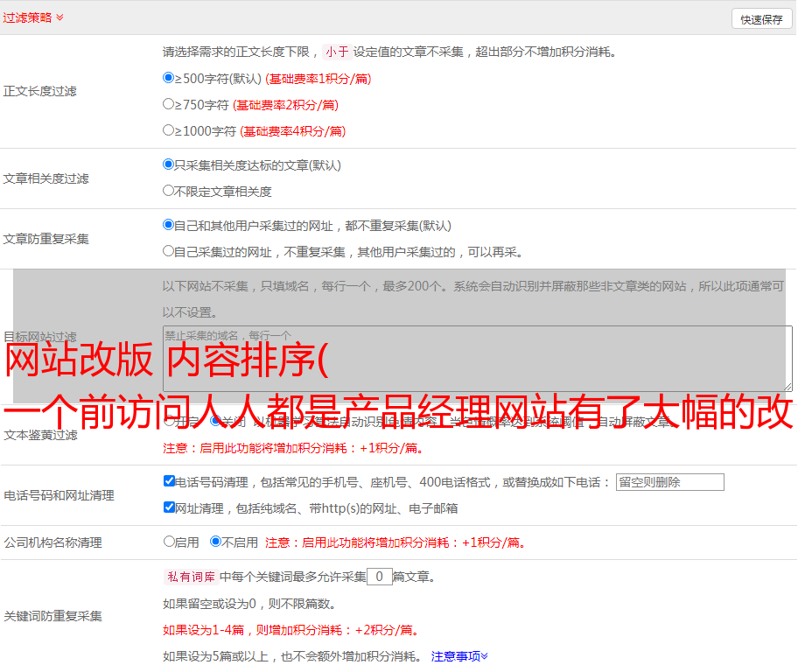
Task: Select 自己采集过的网址 only no-repeat option
Action: point(169,251)
